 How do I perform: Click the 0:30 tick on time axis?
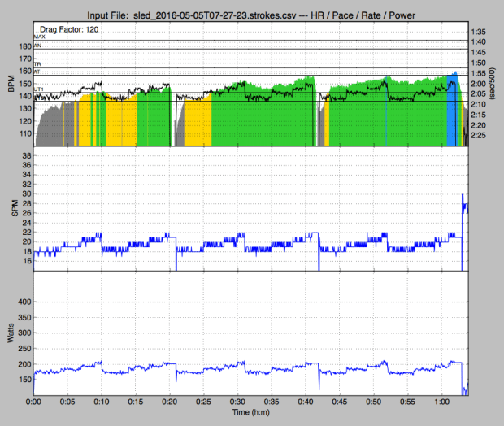237,402
